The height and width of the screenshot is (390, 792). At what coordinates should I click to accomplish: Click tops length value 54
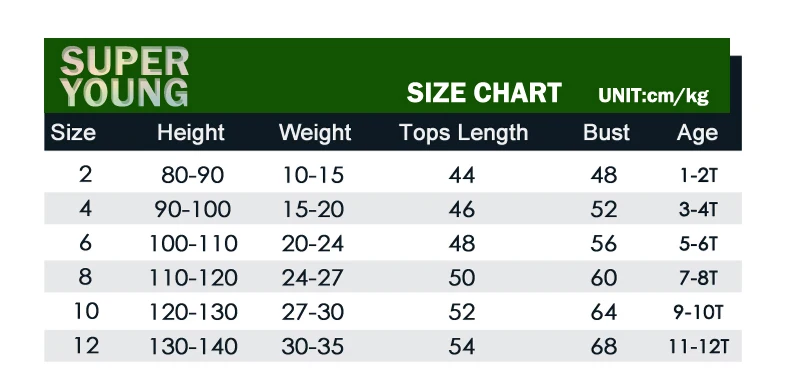coord(462,347)
